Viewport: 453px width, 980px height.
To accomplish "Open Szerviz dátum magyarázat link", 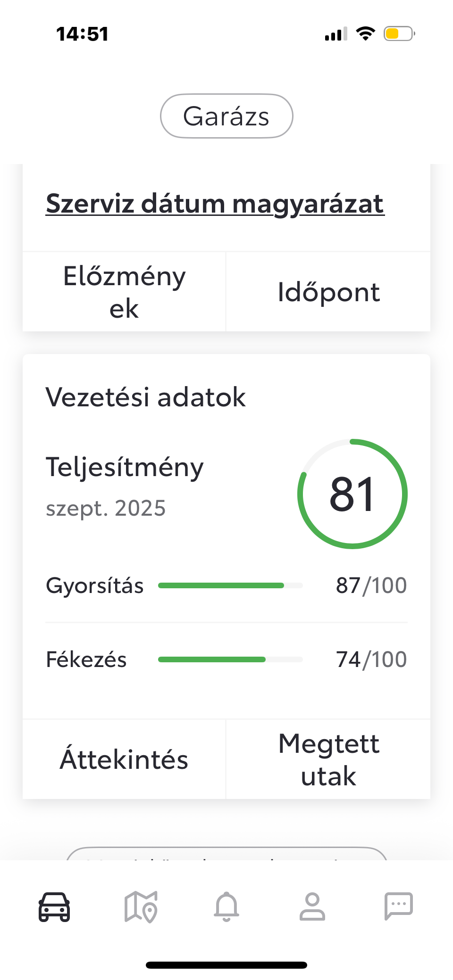I will pos(215,204).
